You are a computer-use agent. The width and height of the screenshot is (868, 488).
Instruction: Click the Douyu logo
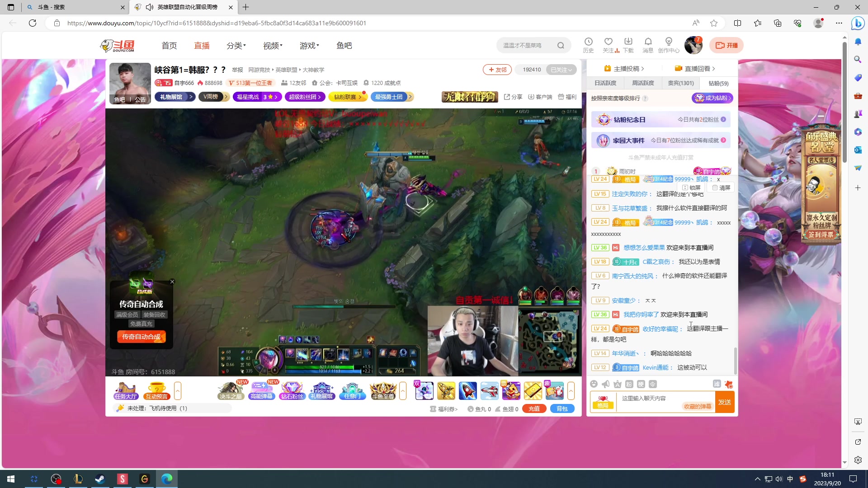pos(118,46)
